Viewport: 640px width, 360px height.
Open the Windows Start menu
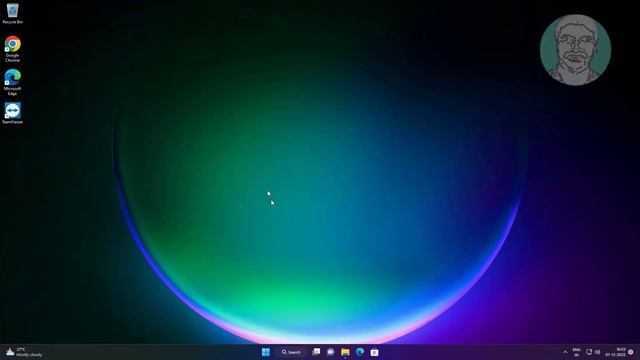point(266,352)
